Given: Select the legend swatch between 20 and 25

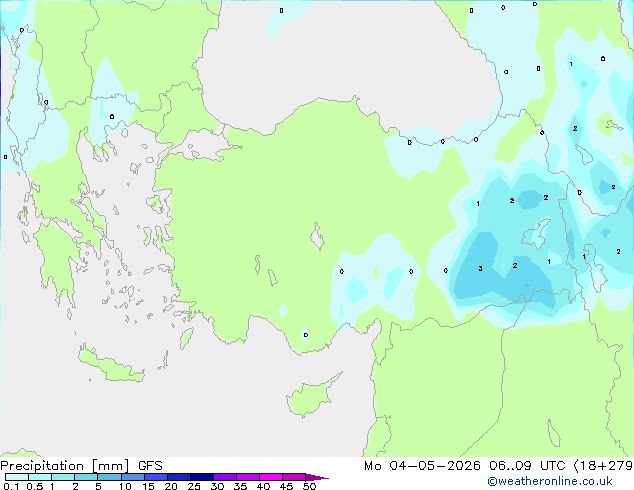Looking at the screenshot, I should click(179, 477).
